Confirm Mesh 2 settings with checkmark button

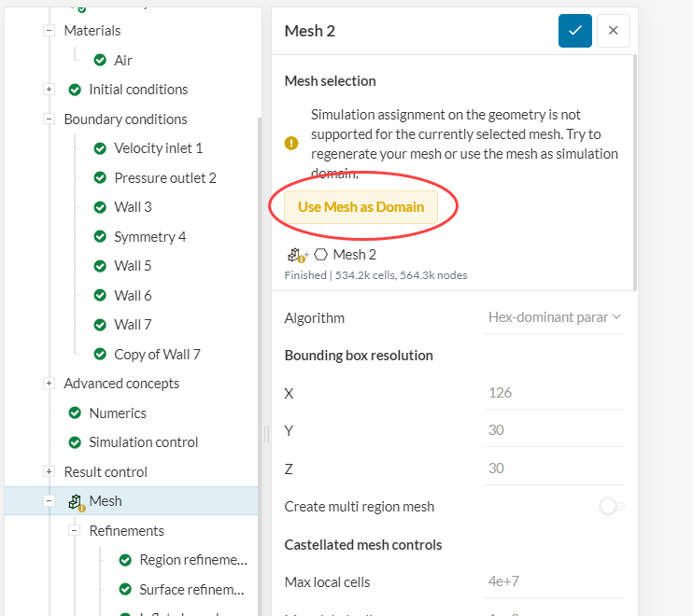click(575, 31)
